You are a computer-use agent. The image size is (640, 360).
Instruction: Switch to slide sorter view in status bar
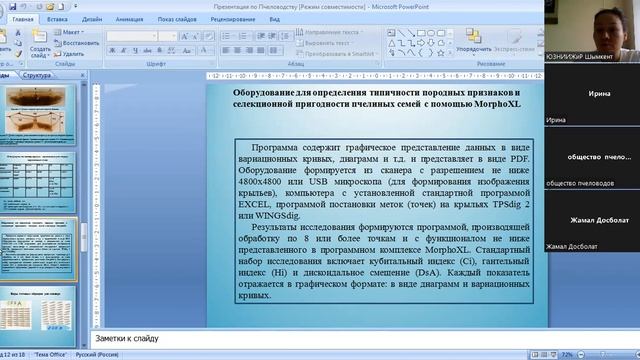[544, 355]
